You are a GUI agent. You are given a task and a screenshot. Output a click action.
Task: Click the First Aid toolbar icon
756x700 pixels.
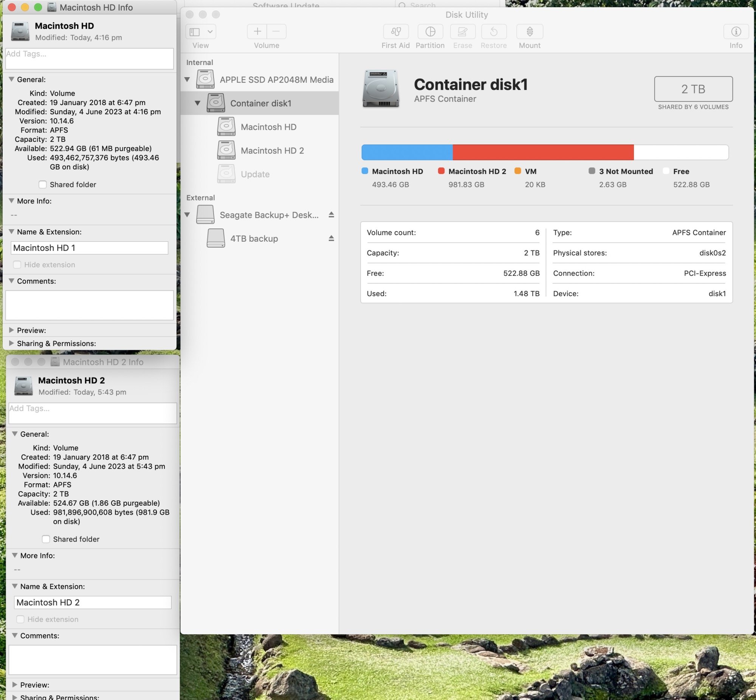[x=396, y=31]
